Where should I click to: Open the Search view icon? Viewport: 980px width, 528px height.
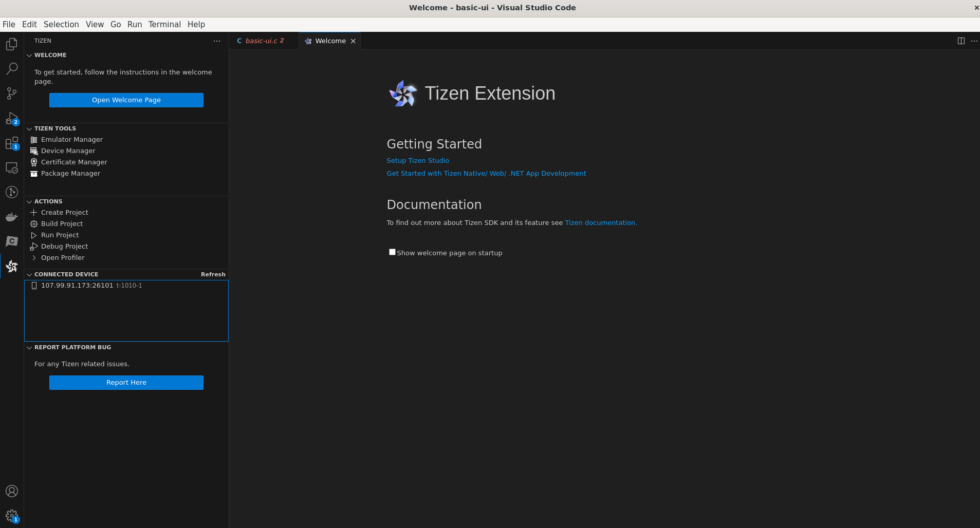pos(11,69)
